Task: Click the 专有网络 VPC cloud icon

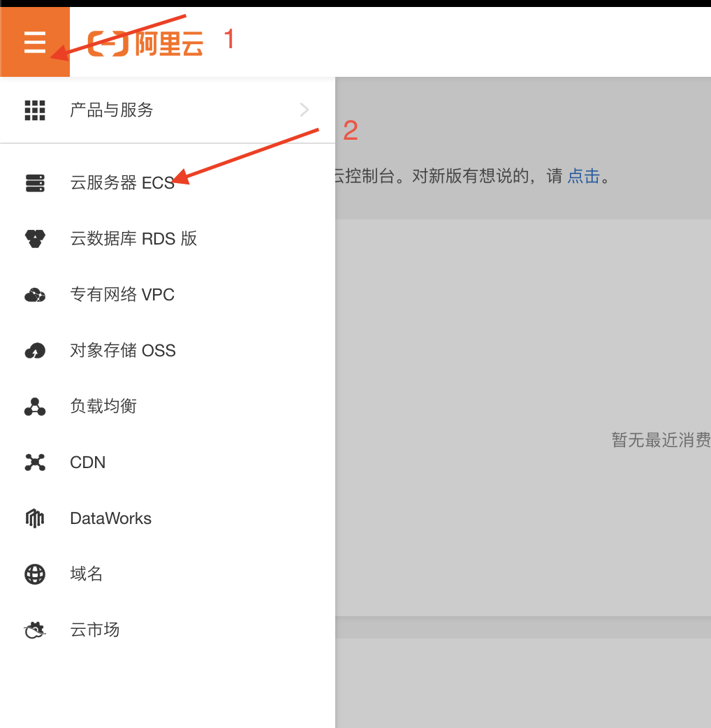Action: coord(35,294)
